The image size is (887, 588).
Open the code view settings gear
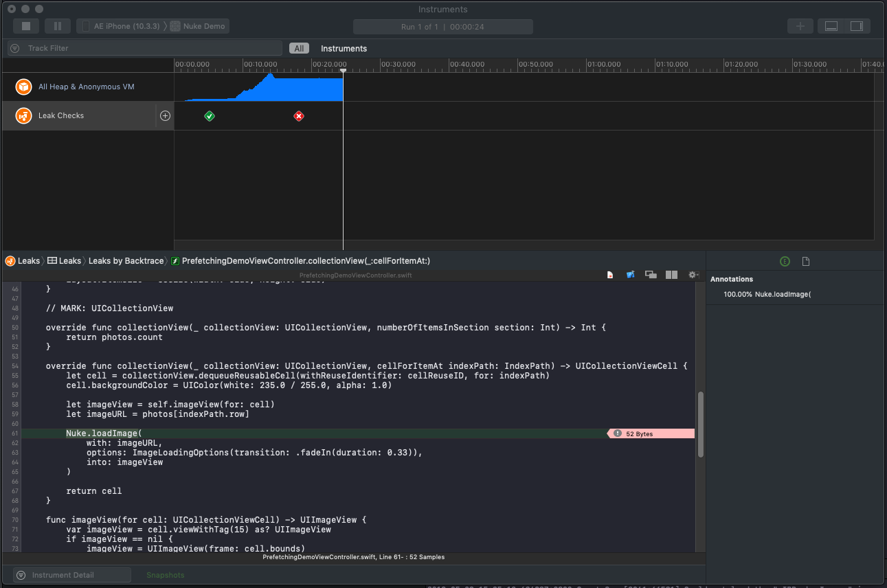coord(693,274)
